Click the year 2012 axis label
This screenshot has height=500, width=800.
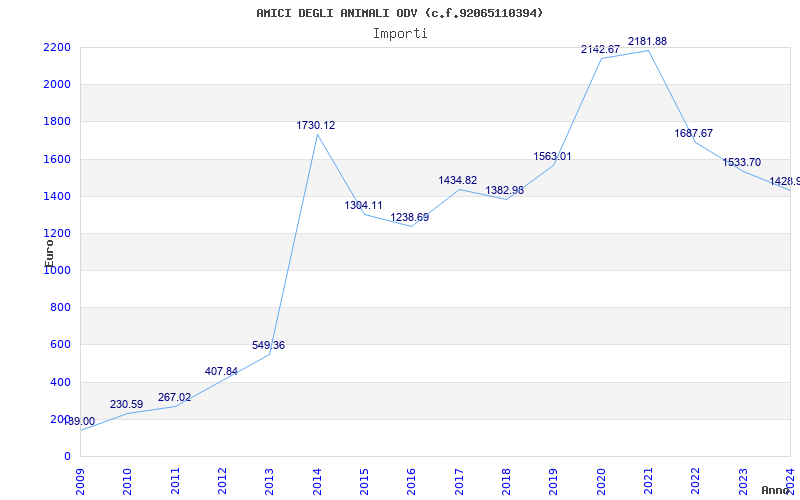tap(222, 482)
